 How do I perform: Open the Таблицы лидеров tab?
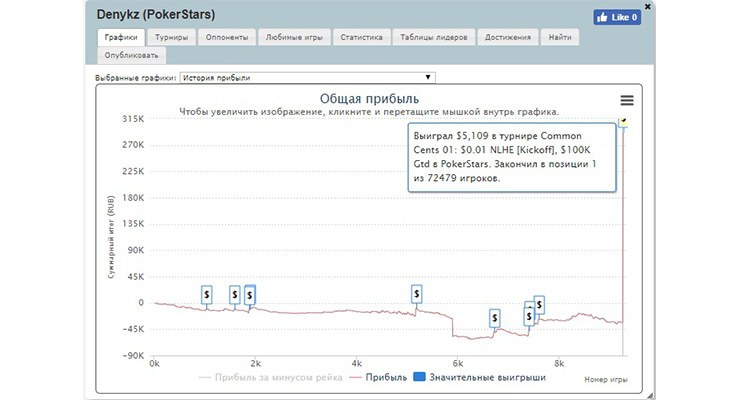point(434,37)
